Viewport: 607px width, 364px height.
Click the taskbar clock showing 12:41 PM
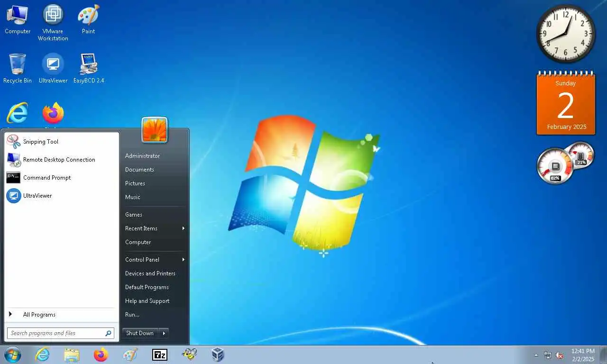click(x=583, y=355)
